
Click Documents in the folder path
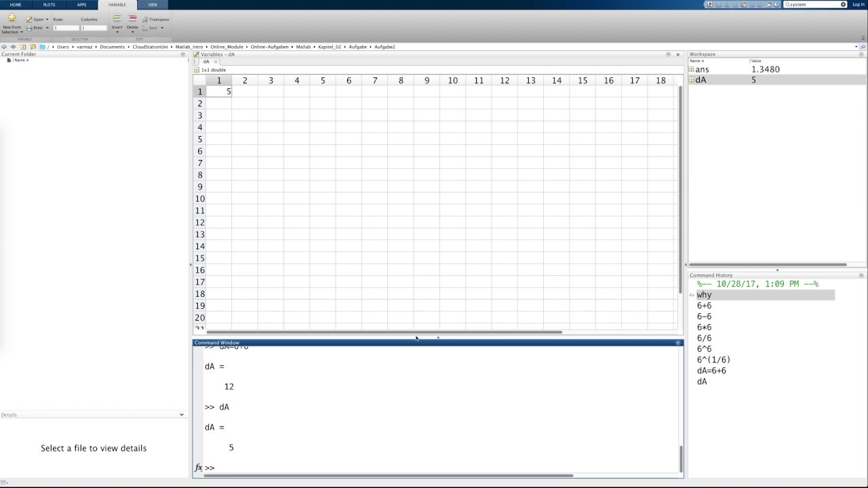coord(112,47)
